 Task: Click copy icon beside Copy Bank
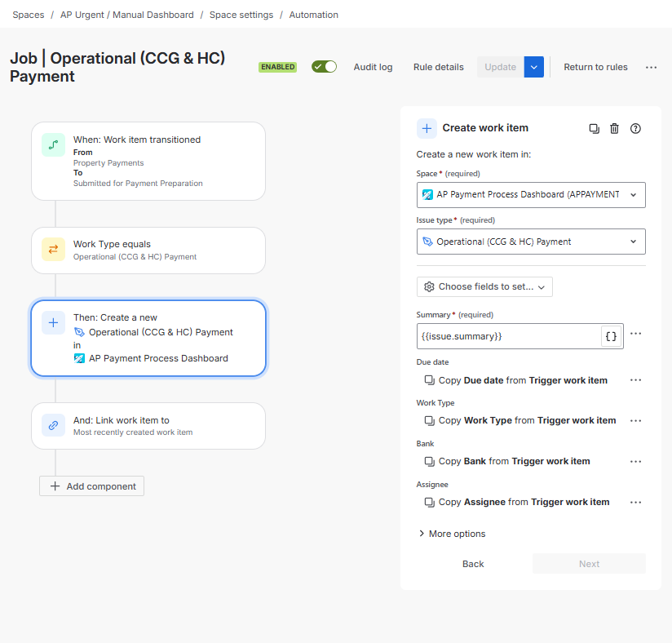click(x=430, y=461)
